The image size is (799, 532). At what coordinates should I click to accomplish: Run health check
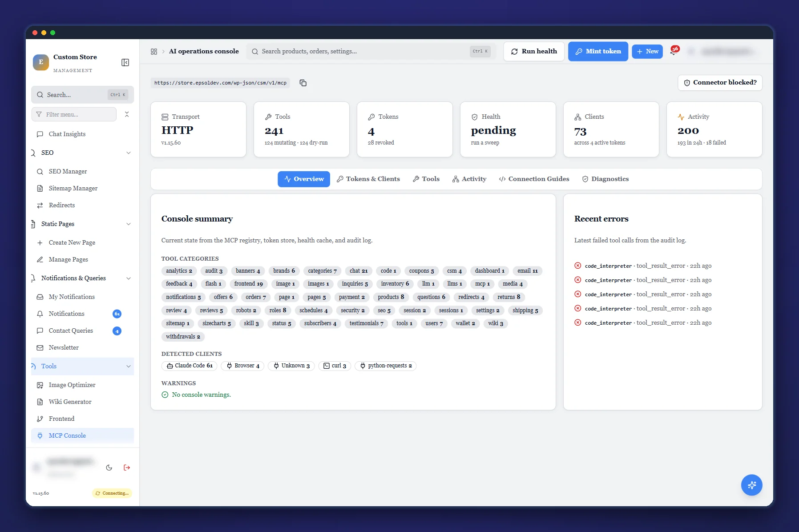tap(534, 51)
